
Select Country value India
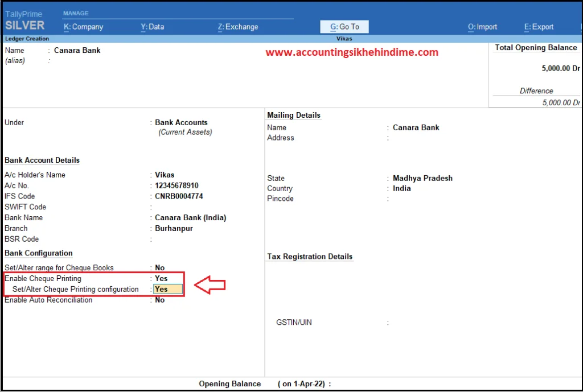pyautogui.click(x=401, y=188)
